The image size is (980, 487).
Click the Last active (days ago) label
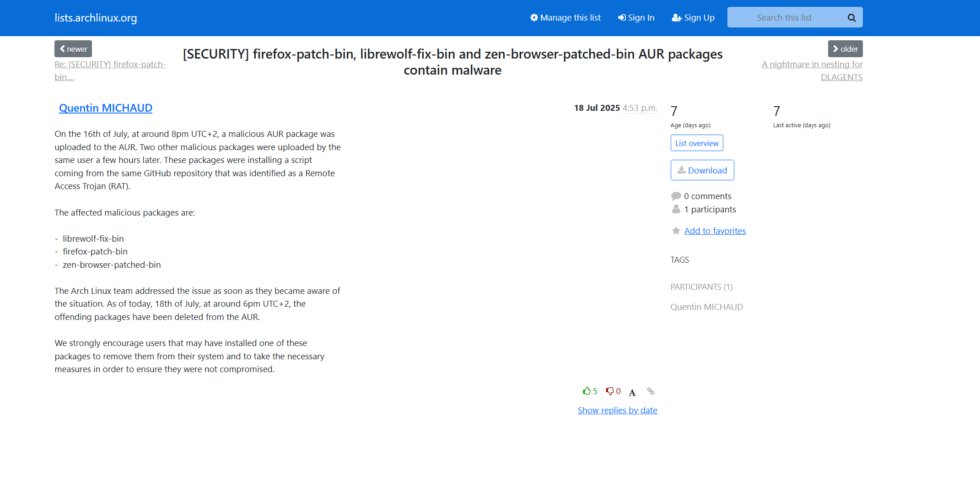(802, 125)
